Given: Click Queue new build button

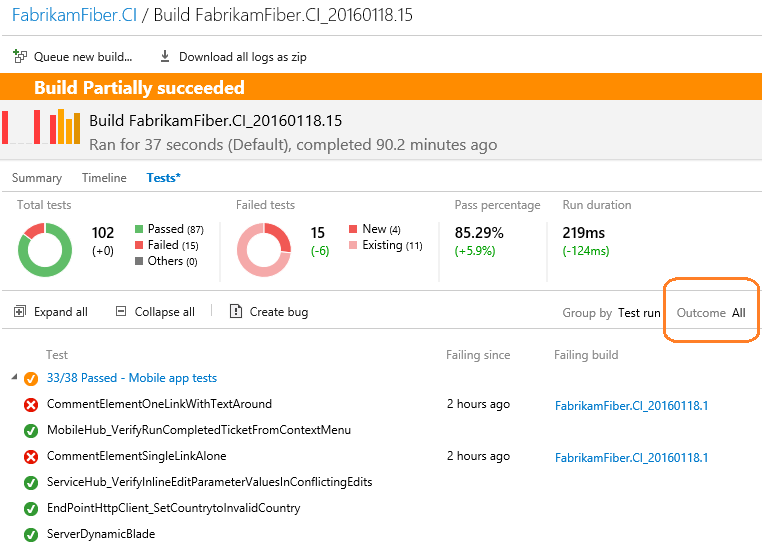Looking at the screenshot, I should 73,57.
